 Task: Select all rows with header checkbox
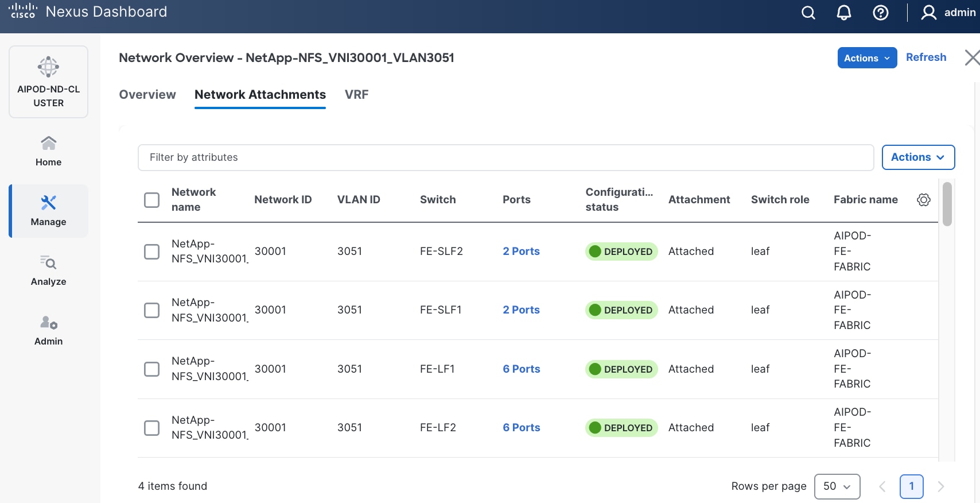tap(151, 200)
